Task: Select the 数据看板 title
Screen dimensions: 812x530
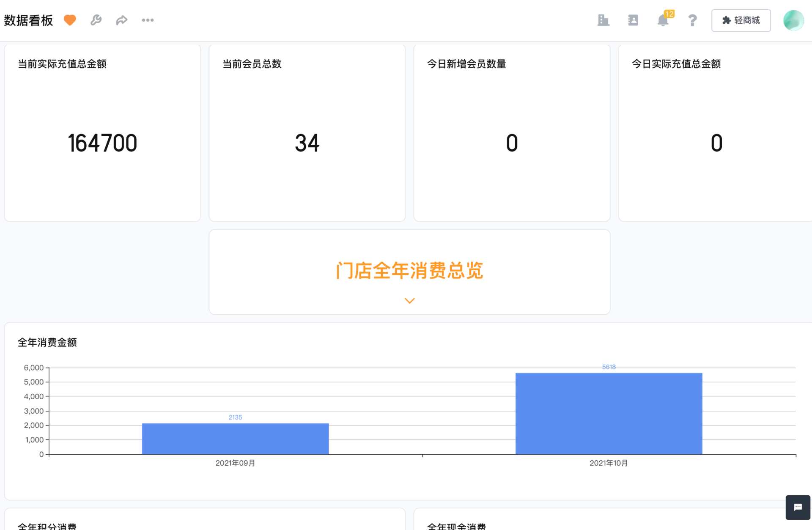Action: pyautogui.click(x=28, y=20)
